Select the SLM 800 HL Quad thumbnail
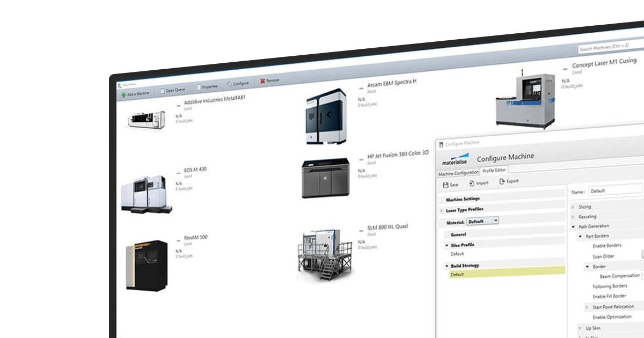 324,254
